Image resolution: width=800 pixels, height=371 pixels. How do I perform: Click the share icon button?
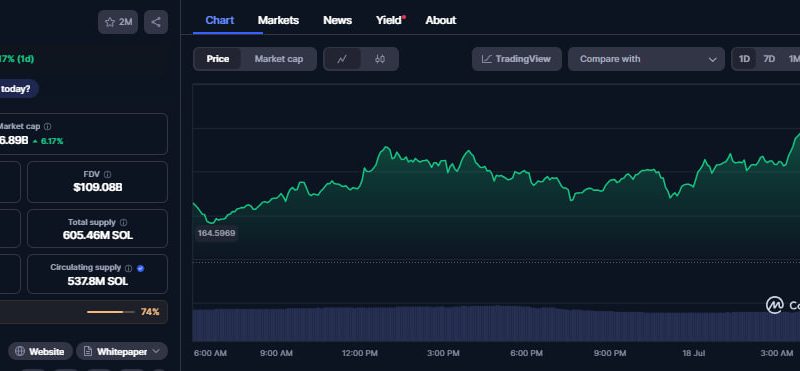click(x=156, y=22)
